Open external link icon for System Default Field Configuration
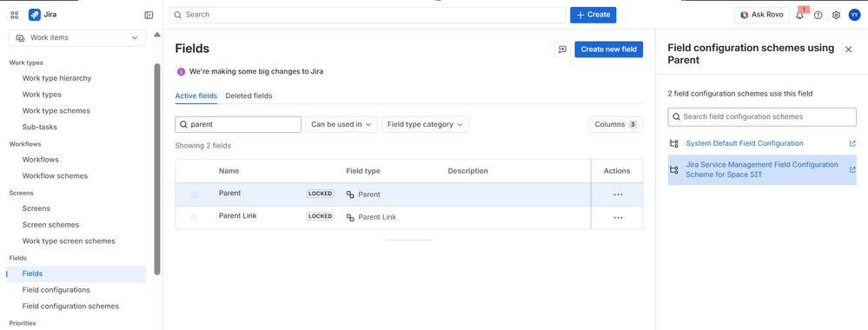The image size is (868, 330). pyautogui.click(x=852, y=143)
